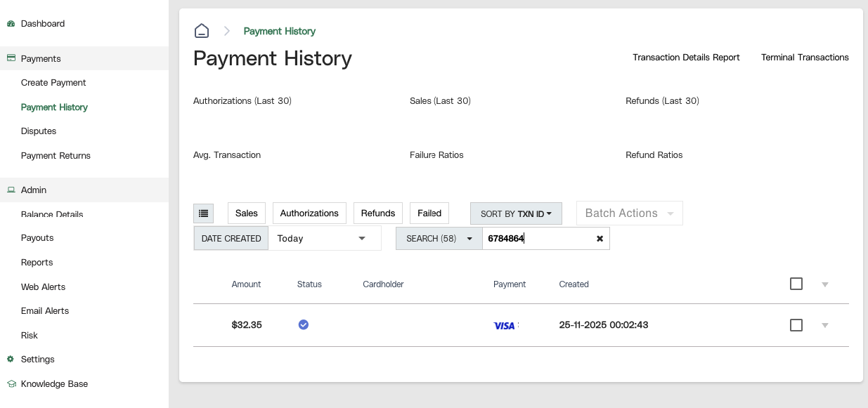This screenshot has height=408, width=868.
Task: Click the list view icon near filter buttons
Action: (x=203, y=213)
